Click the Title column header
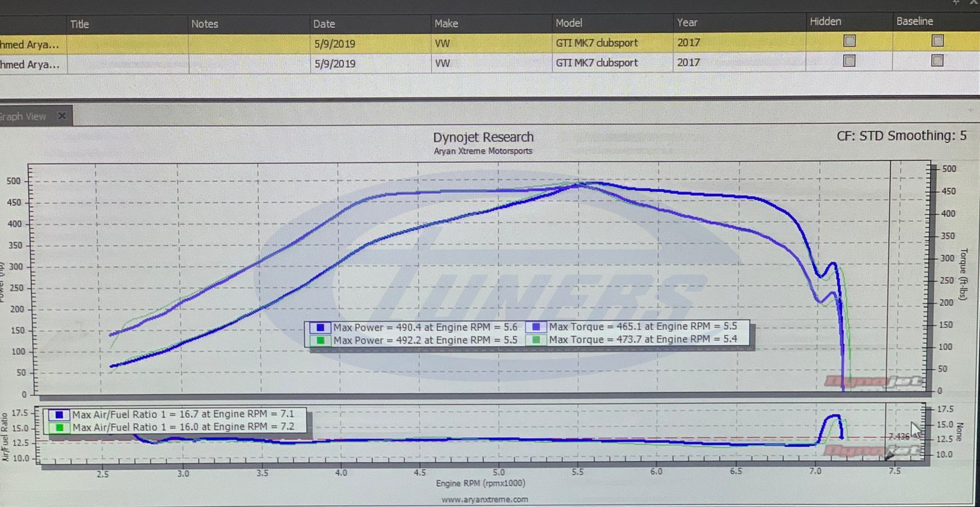This screenshot has height=507, width=980. (79, 24)
